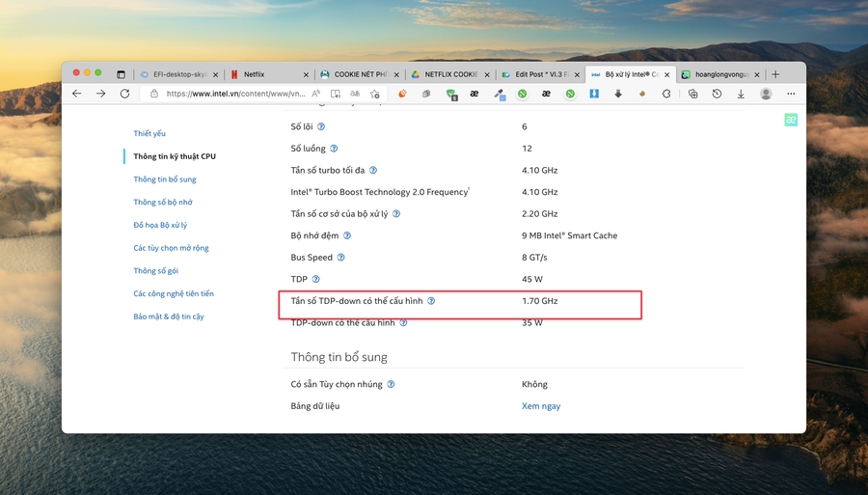Screen dimensions: 868x495
Task: Open the tab actions menu button
Action: 121,74
